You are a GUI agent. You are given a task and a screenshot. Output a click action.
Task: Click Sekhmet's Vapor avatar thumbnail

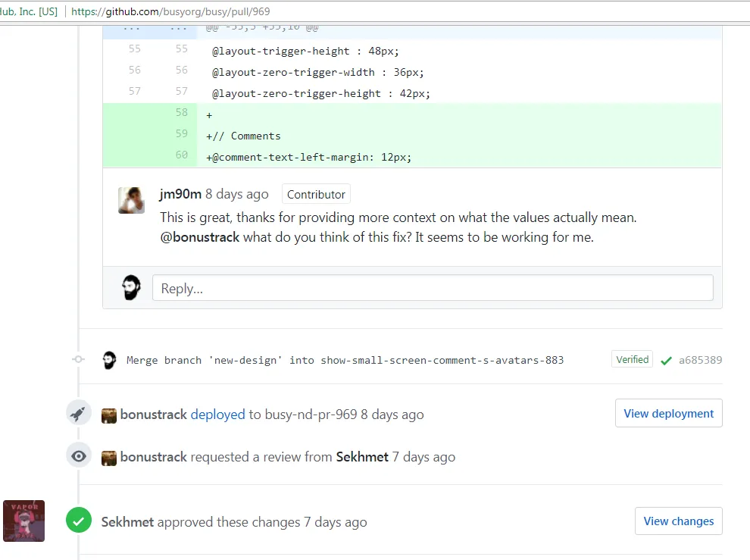pyautogui.click(x=24, y=521)
